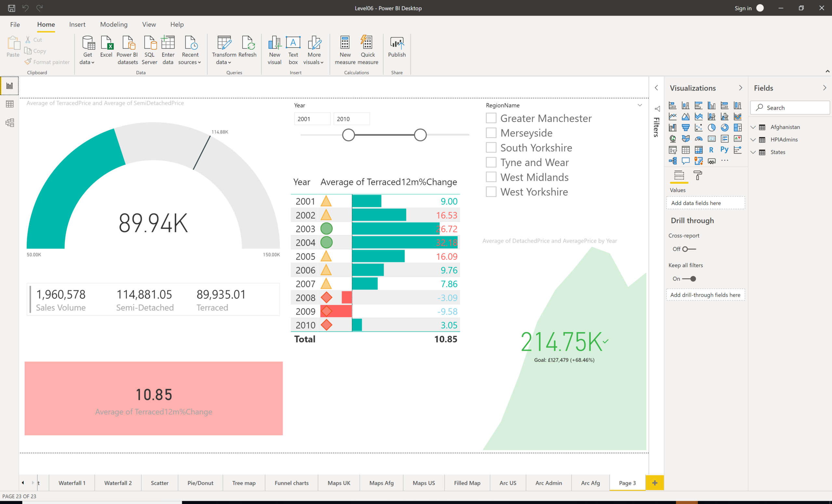Select the Filled map visualization
The image size is (832, 504).
point(685,139)
